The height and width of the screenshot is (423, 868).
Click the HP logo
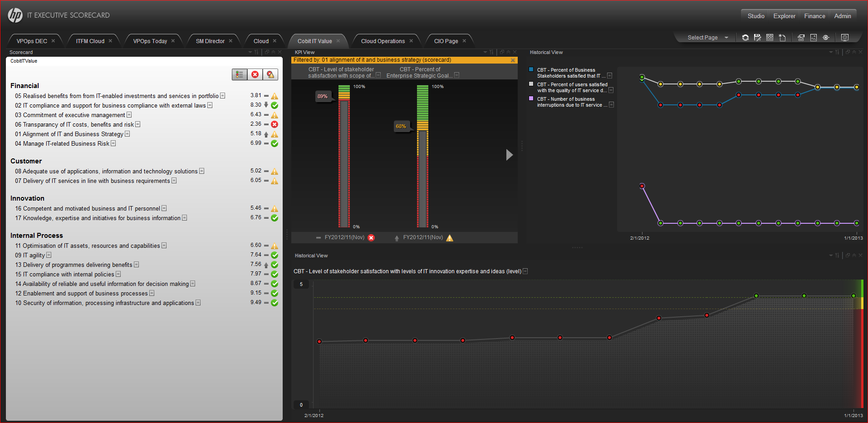pos(15,15)
